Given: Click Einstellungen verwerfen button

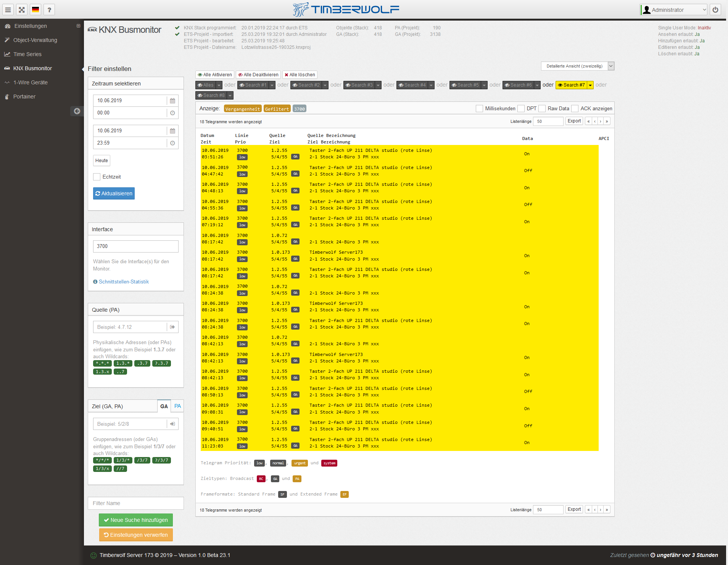Looking at the screenshot, I should point(136,535).
